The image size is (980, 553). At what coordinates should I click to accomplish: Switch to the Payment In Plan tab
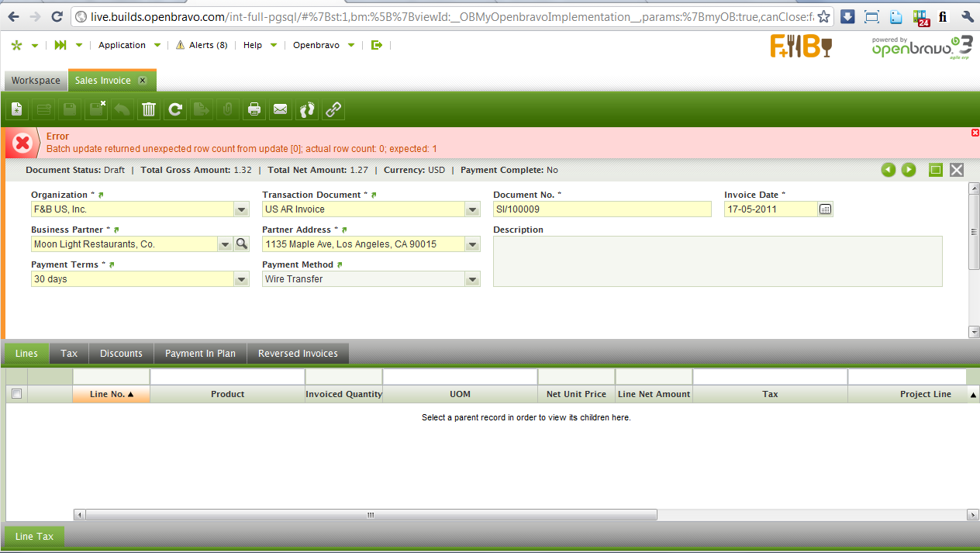[200, 354]
